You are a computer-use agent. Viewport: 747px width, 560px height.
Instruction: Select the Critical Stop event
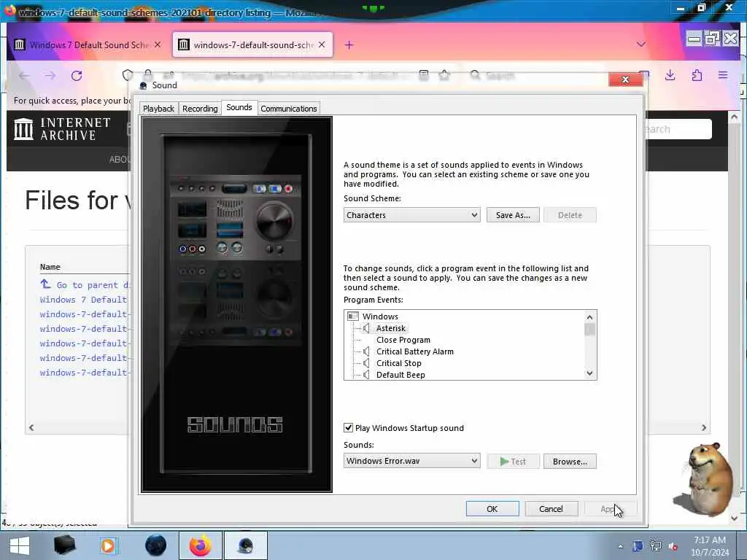click(x=399, y=363)
